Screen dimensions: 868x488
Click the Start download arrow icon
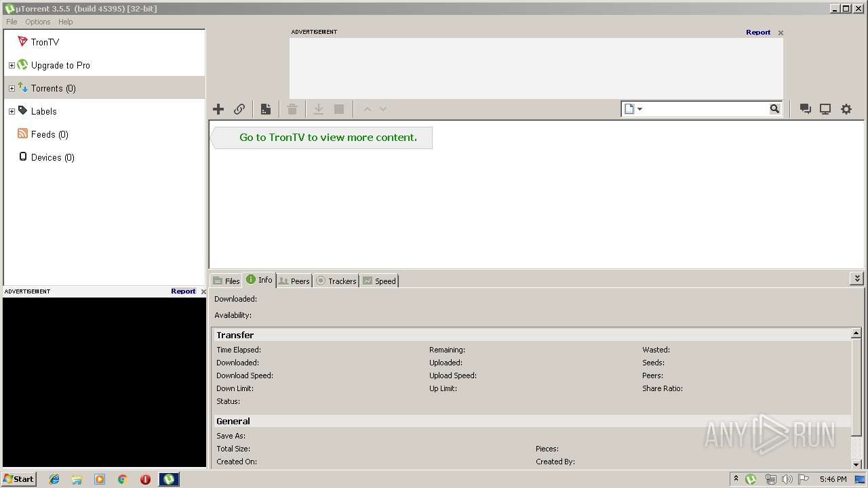pos(318,109)
